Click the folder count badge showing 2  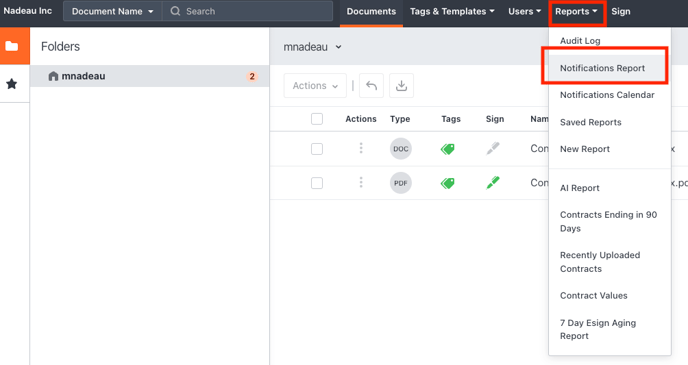[x=252, y=76]
